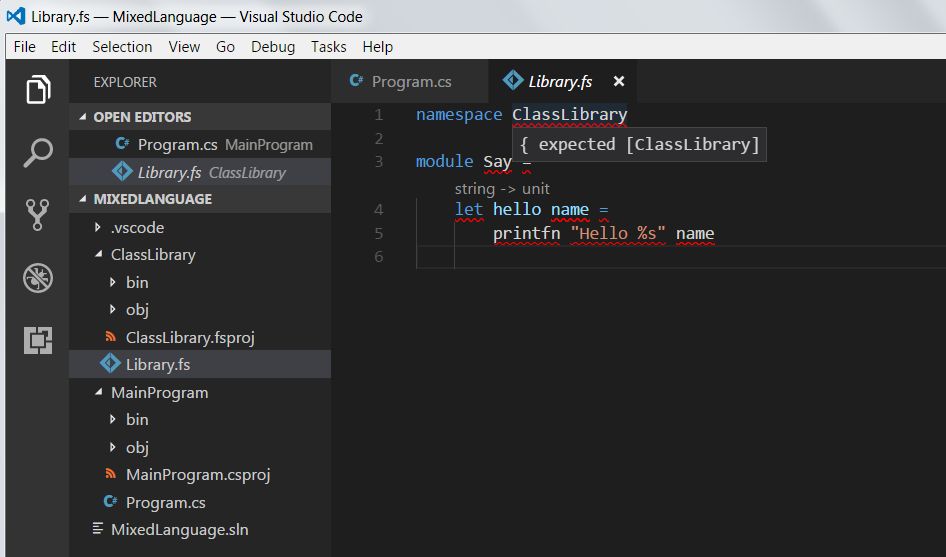The height and width of the screenshot is (557, 946).
Task: Open the View menu
Action: [184, 46]
